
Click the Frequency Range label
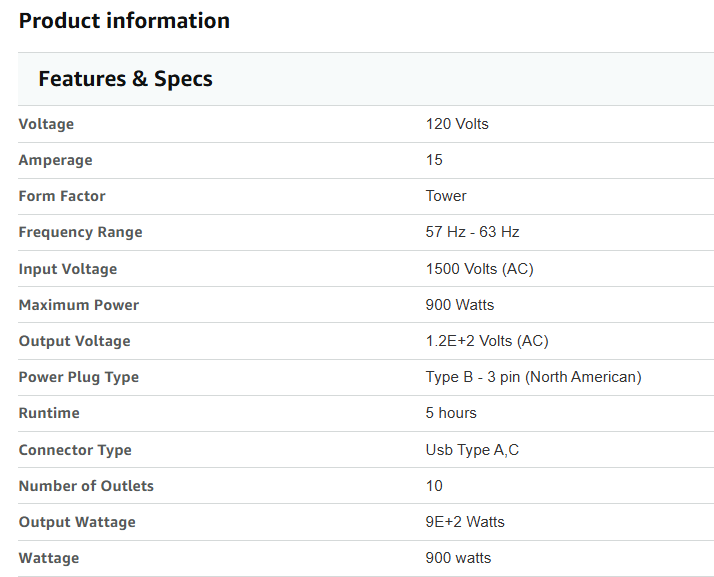(x=80, y=232)
